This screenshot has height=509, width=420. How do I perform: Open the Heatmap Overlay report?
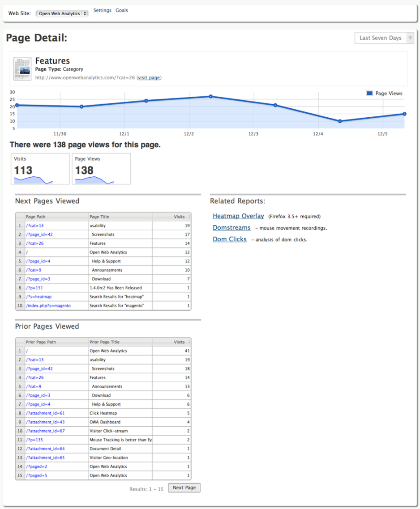[x=238, y=216]
